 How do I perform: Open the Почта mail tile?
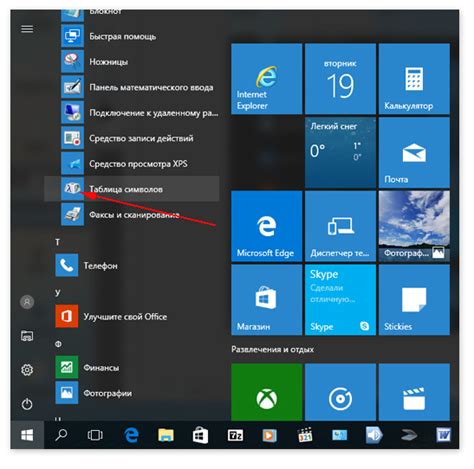coord(414,152)
